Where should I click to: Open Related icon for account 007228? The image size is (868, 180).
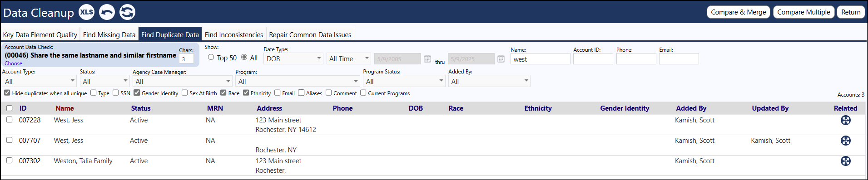845,120
